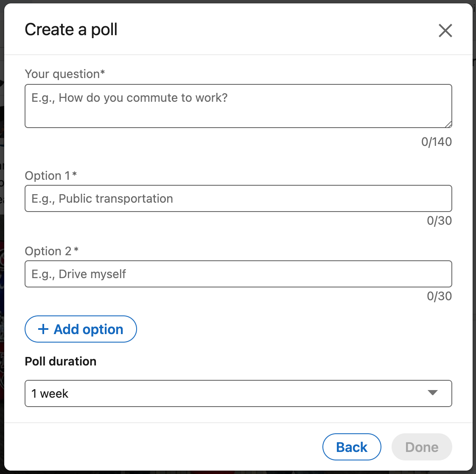Viewport: 476px width, 474px height.
Task: Click the Done button
Action: pos(422,447)
